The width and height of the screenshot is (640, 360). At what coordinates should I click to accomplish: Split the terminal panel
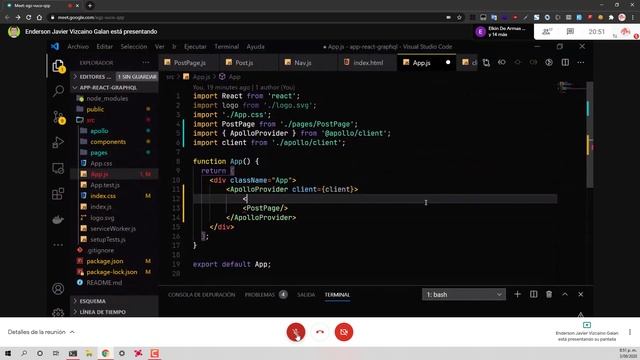point(533,294)
